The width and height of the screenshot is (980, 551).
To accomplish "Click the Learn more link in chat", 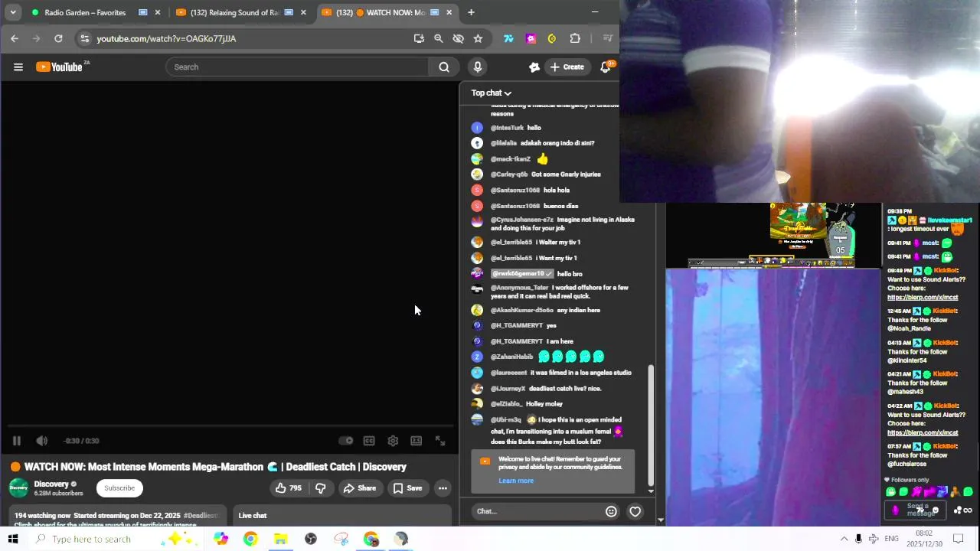I will pyautogui.click(x=516, y=481).
